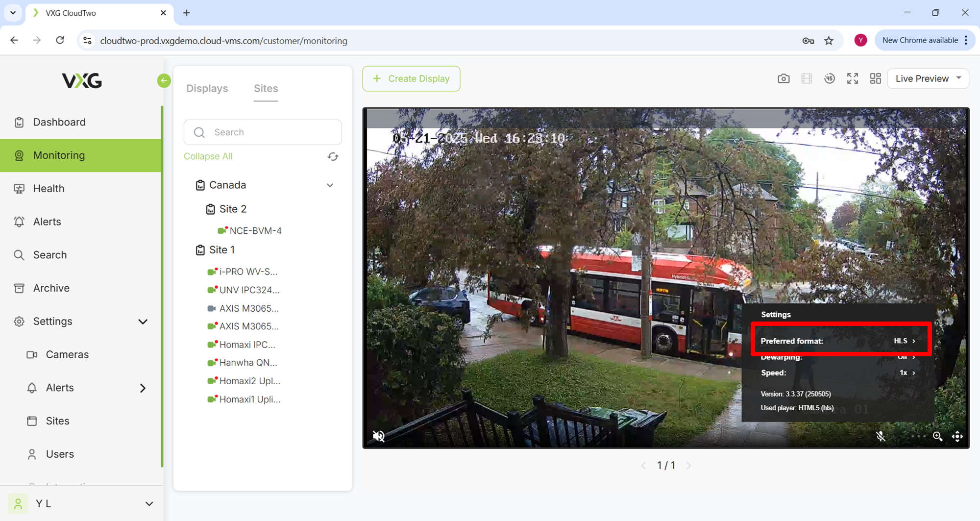Expand the Alerts settings submenu
Viewport: 980px width, 521px height.
tap(143, 388)
